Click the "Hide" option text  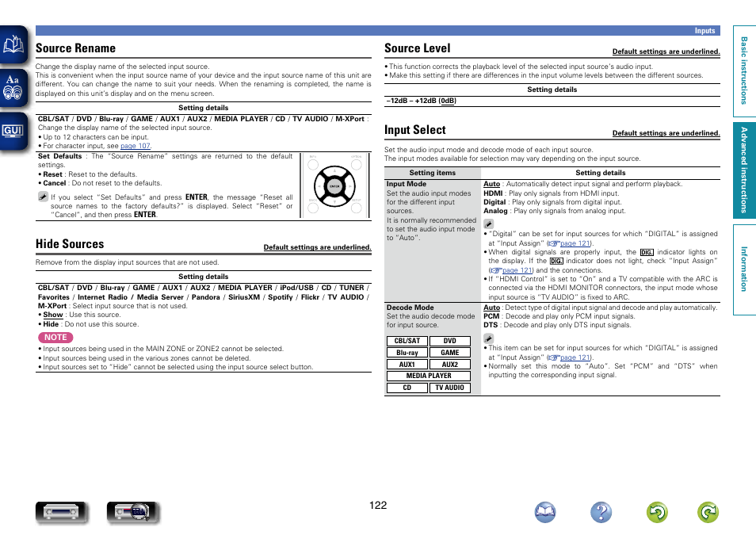[51, 324]
